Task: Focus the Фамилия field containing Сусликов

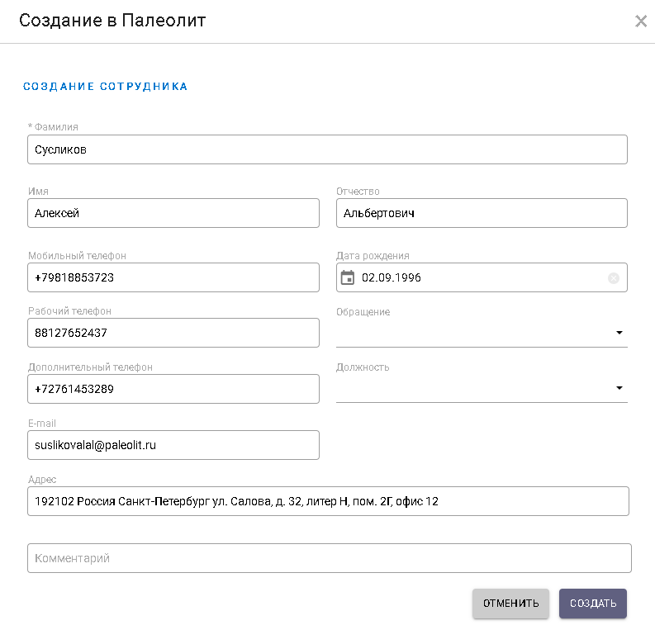Action: coord(327,149)
